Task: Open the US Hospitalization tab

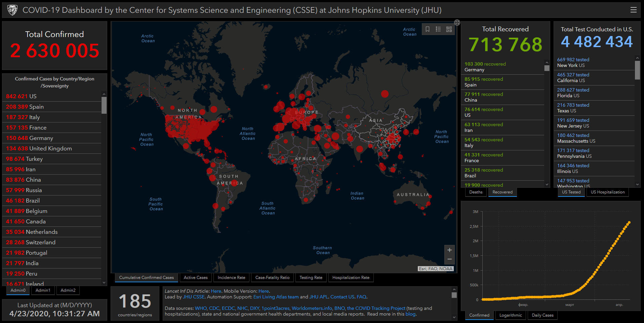Action: (608, 192)
